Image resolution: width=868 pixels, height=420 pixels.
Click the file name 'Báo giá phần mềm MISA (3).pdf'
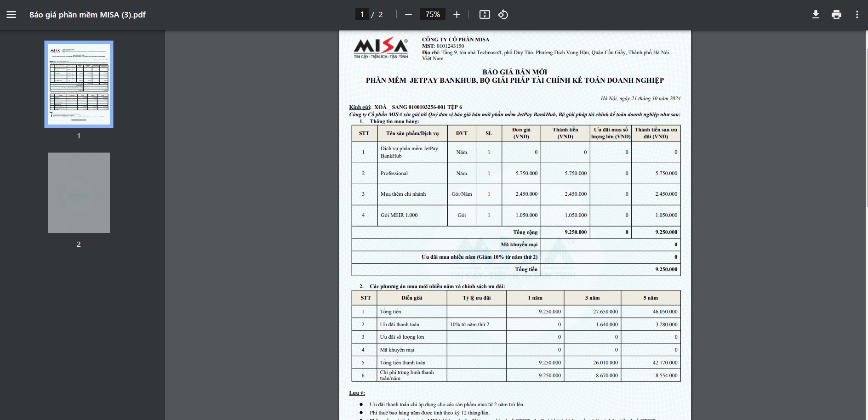(x=87, y=15)
